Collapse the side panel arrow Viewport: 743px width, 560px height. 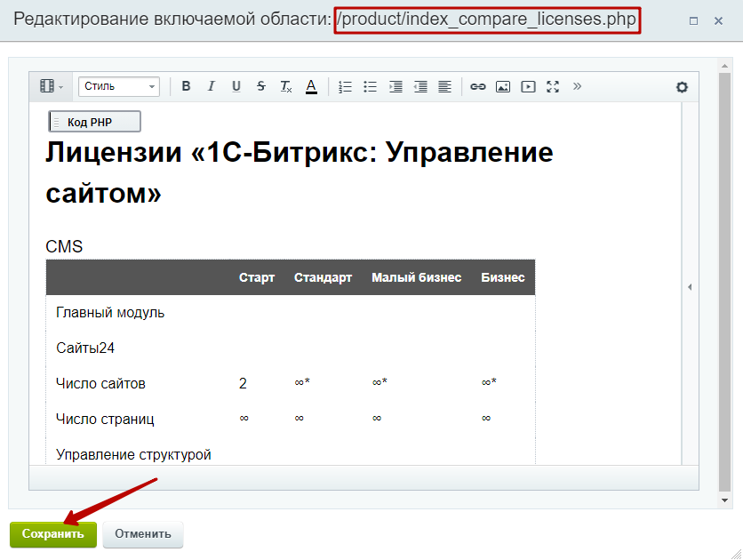click(690, 286)
